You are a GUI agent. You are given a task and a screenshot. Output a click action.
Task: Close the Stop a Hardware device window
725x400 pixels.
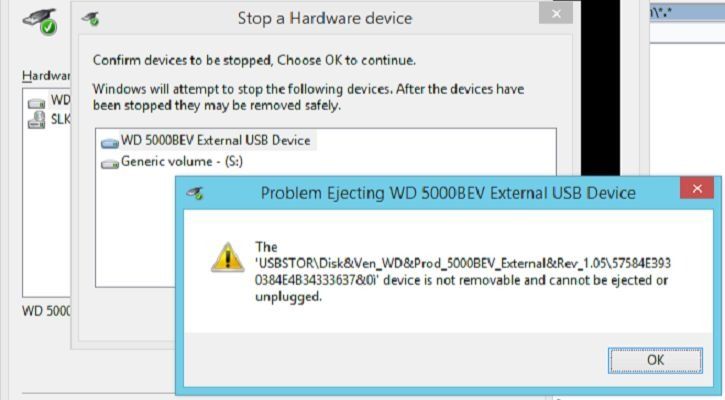click(x=556, y=14)
